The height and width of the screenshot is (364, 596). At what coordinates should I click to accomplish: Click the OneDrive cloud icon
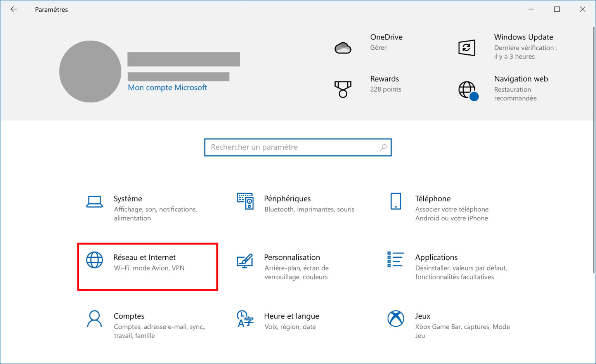click(x=343, y=47)
